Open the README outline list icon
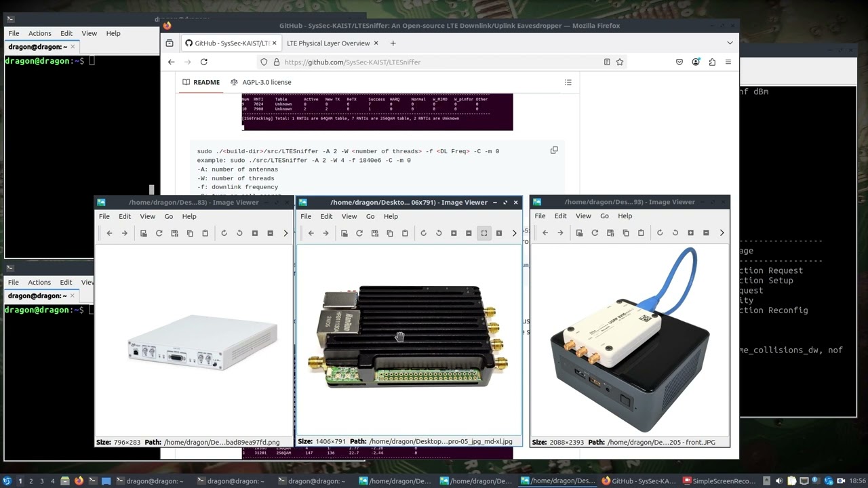868x488 pixels. tap(568, 82)
